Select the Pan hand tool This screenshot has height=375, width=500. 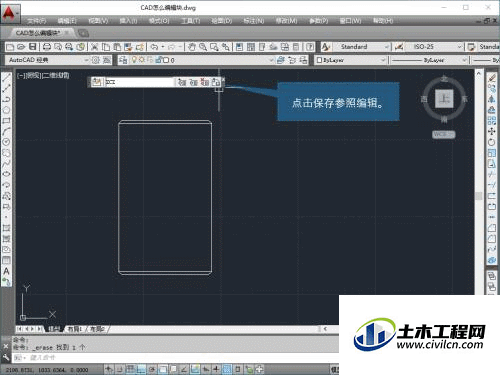[192, 47]
